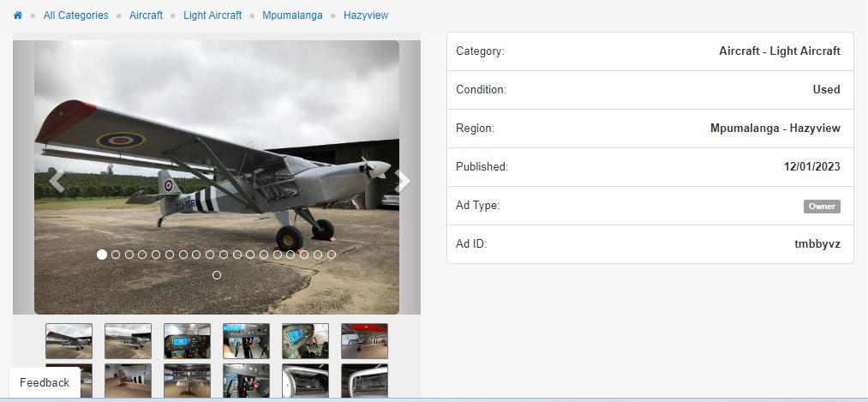
Task: Click the main aircraft photo ZU-ISR
Action: click(x=217, y=177)
